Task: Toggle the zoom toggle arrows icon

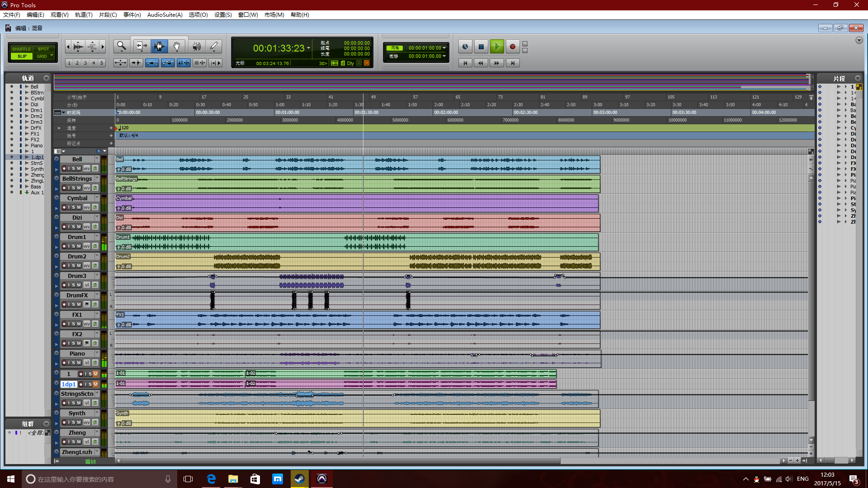Action: point(120,63)
